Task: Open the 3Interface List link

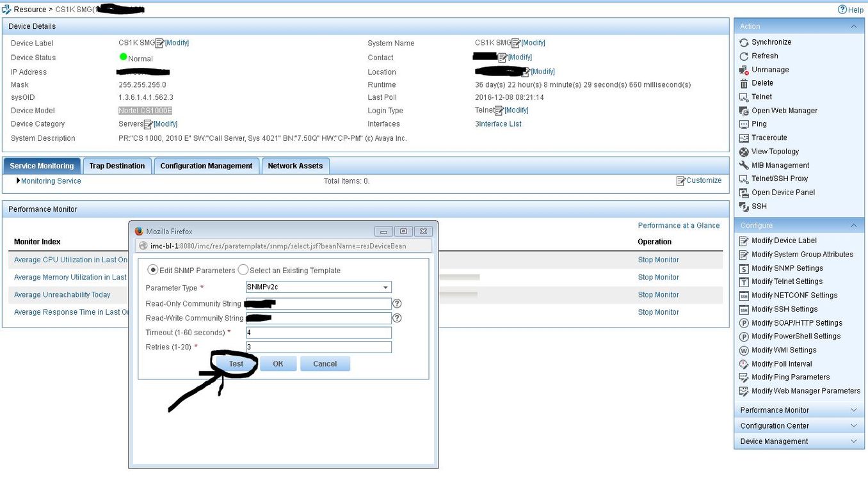Action: tap(498, 124)
